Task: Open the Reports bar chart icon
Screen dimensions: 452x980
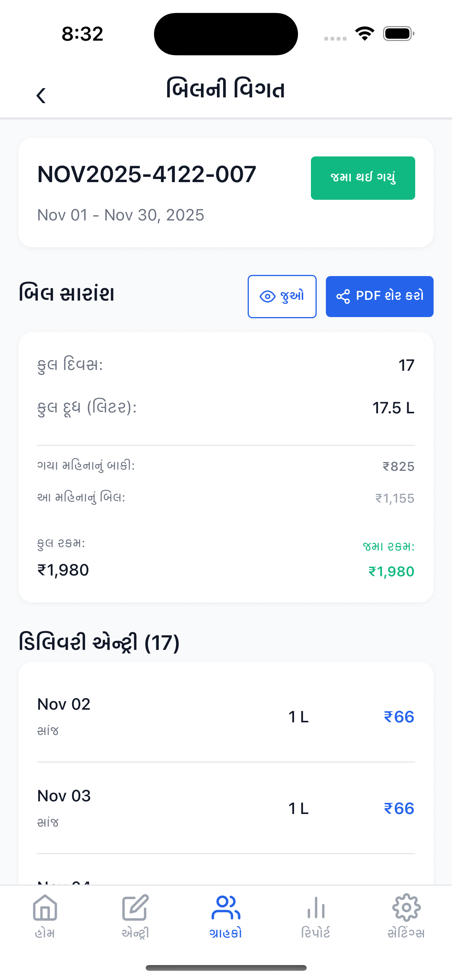Action: point(316,908)
